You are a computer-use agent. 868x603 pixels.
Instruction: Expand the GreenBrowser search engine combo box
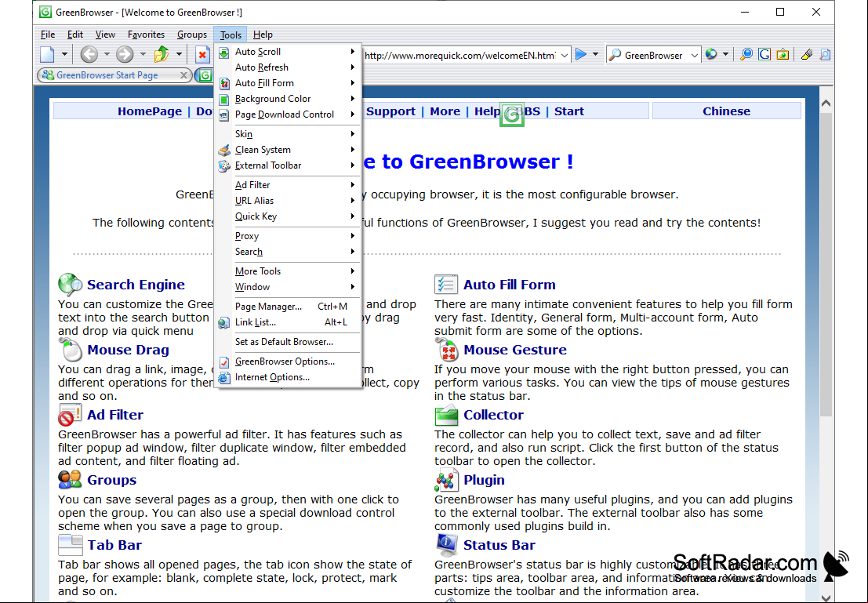(694, 56)
